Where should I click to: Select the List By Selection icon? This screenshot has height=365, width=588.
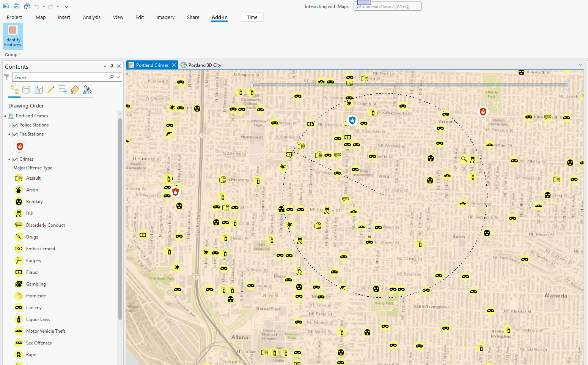click(38, 90)
